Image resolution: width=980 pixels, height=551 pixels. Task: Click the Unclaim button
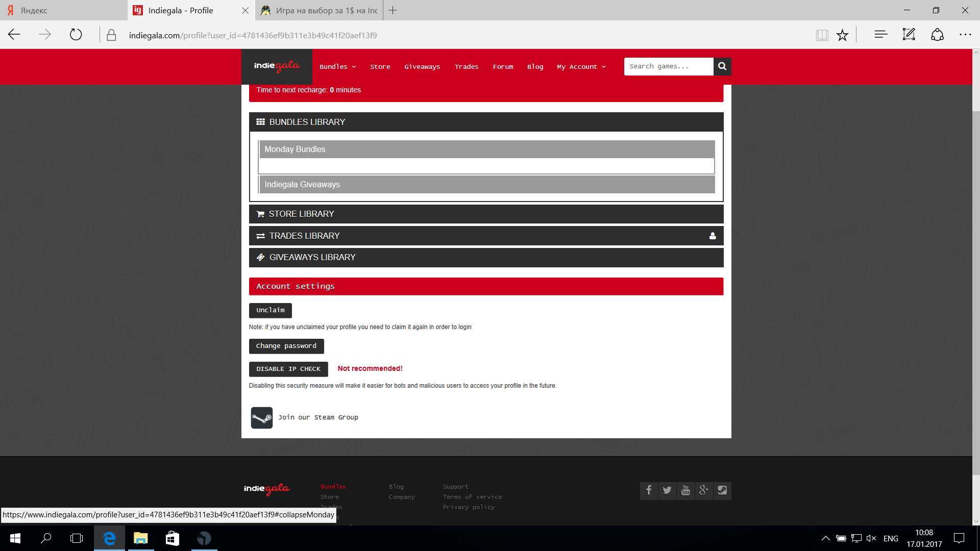click(x=271, y=310)
